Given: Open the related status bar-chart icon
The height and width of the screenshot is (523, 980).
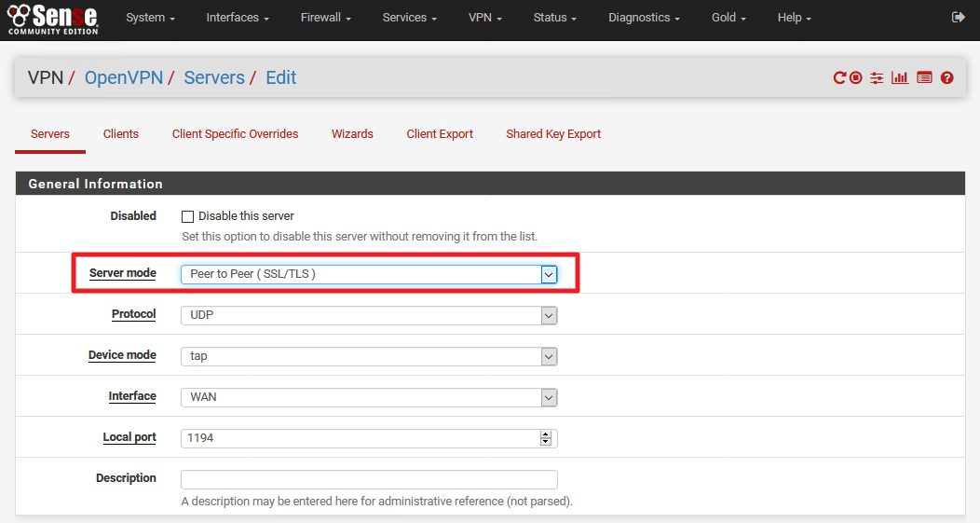Looking at the screenshot, I should (900, 77).
